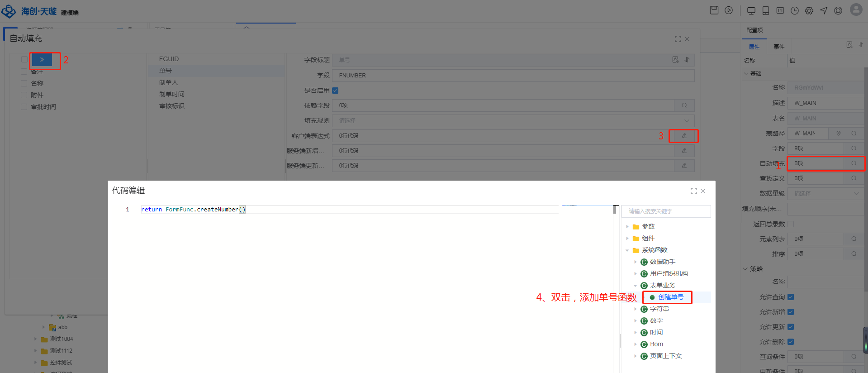
Task: Click search icon in 依赖字段 row
Action: coord(684,105)
